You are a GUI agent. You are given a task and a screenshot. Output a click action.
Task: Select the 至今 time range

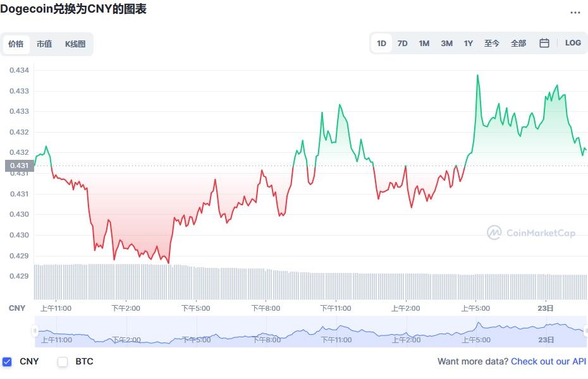[x=492, y=43]
